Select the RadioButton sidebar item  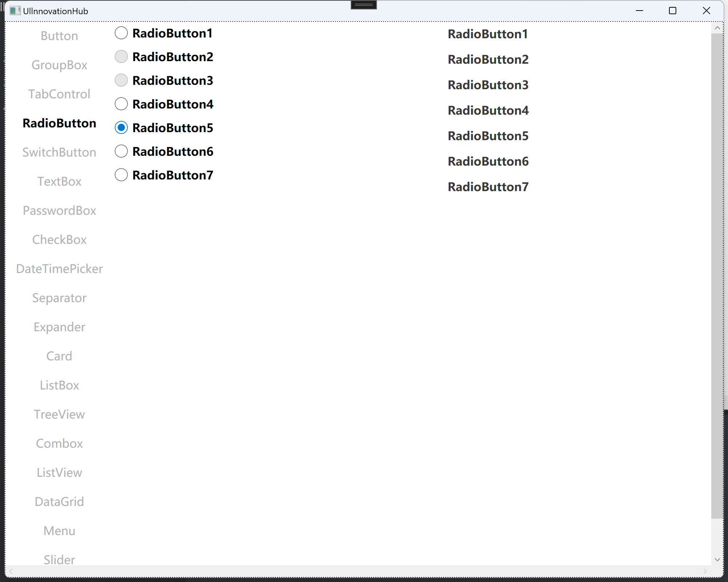pos(59,123)
